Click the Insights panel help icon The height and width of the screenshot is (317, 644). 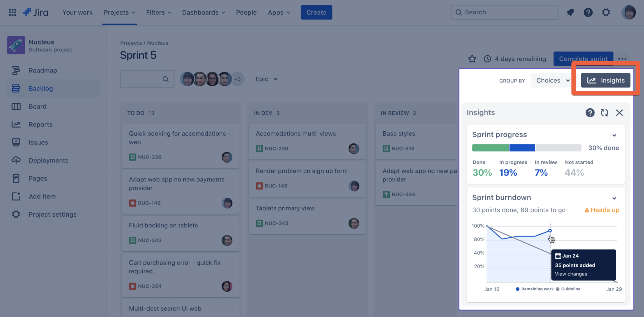click(590, 113)
